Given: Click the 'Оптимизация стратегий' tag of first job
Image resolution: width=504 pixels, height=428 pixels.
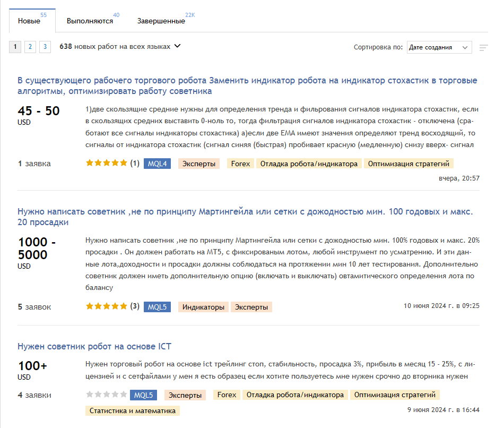Looking at the screenshot, I should (409, 164).
